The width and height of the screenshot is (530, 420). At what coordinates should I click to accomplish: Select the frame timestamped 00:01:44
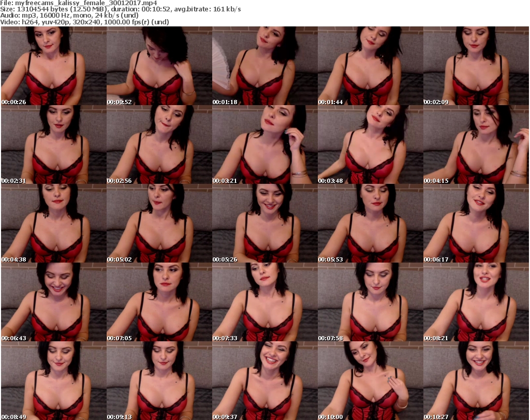[371, 66]
